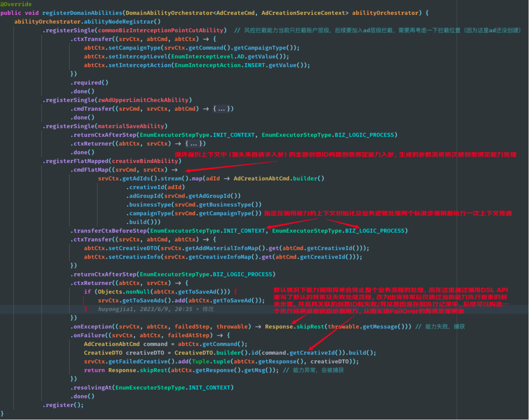Click the return keyword before Response.skipRest
This screenshot has width=529, height=420.
point(94,370)
